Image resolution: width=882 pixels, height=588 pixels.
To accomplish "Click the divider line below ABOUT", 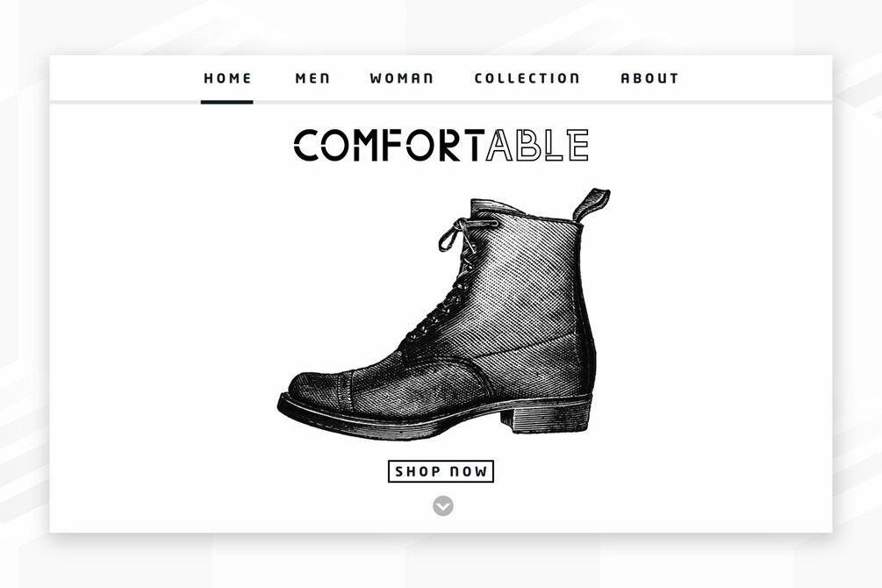I will tap(649, 102).
